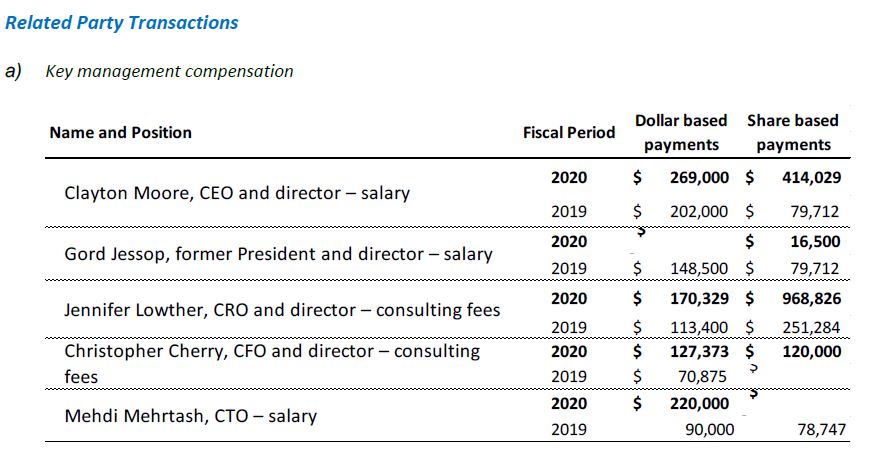878x451 pixels.
Task: Click the Key management compensation subheading
Action: [170, 71]
